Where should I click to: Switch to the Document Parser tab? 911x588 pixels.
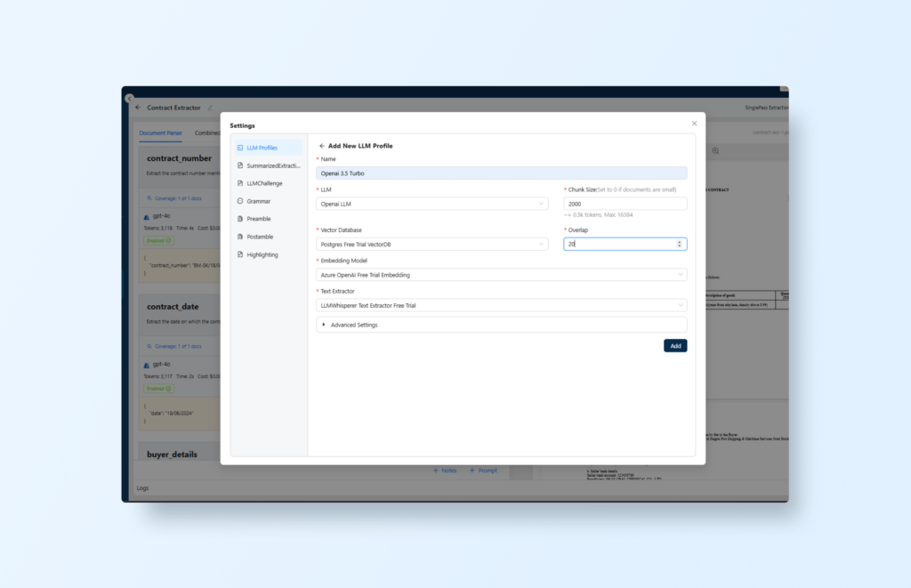[160, 133]
